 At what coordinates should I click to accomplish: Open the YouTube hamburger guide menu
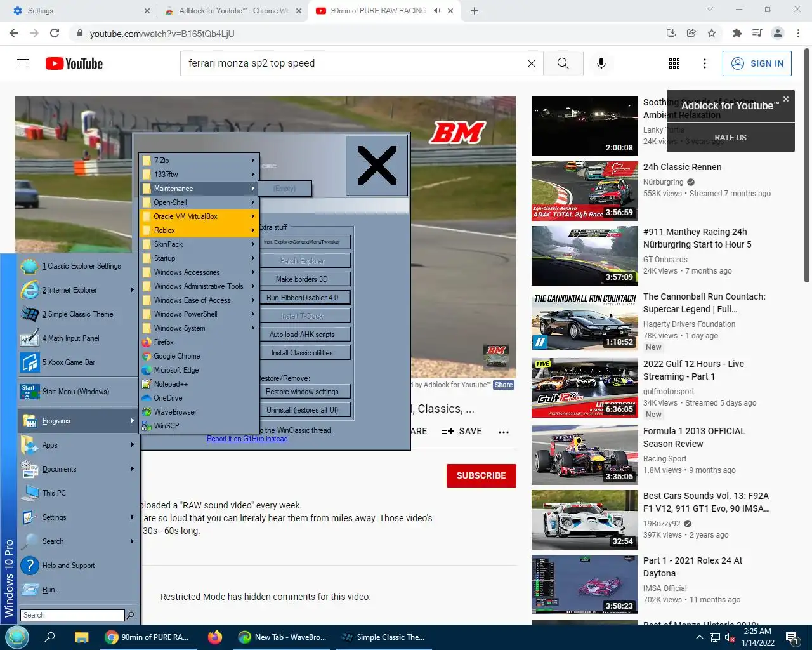click(23, 63)
